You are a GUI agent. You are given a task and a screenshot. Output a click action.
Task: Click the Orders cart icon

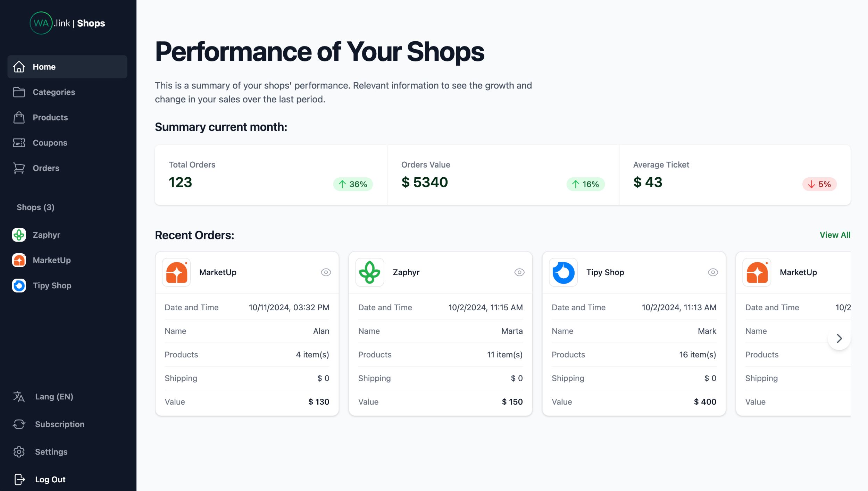19,168
